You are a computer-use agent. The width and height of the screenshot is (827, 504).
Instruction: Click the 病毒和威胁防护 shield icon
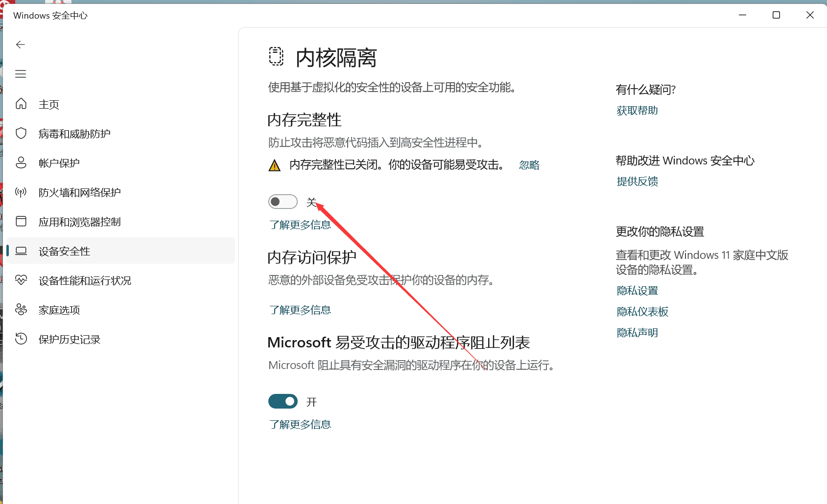(21, 133)
